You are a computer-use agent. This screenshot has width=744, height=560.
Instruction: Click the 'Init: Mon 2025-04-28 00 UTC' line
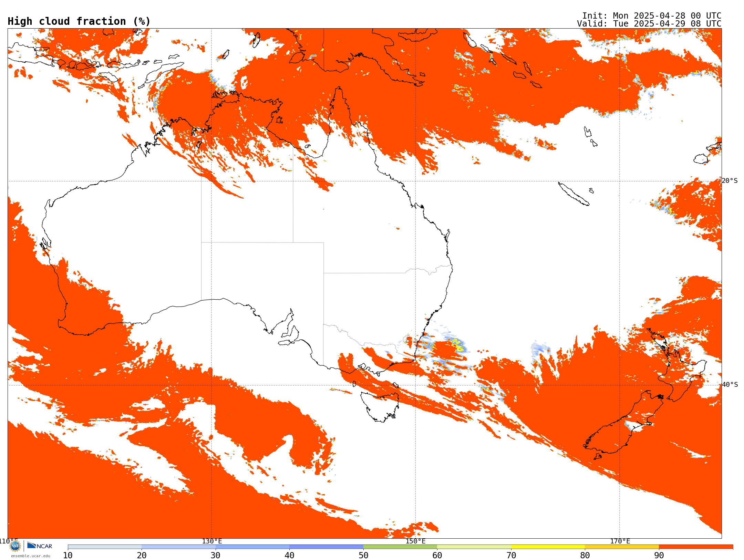[x=652, y=16]
